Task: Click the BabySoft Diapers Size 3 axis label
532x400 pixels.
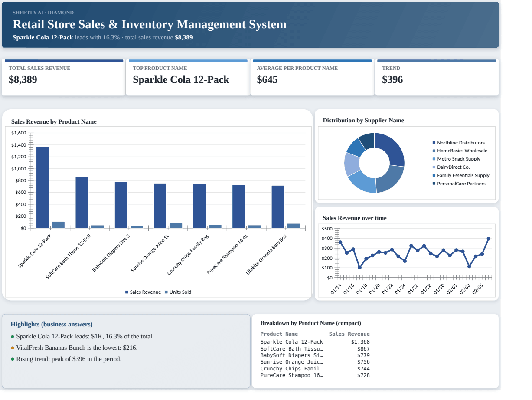Action: [111, 253]
